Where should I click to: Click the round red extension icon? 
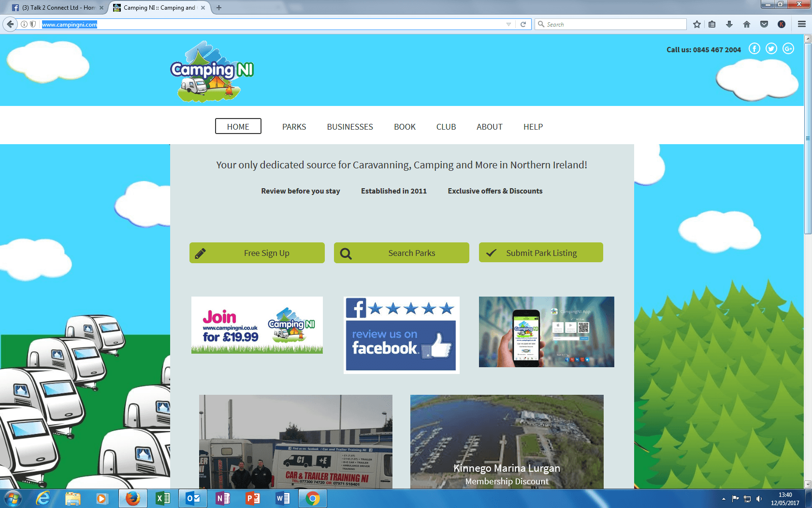(782, 24)
